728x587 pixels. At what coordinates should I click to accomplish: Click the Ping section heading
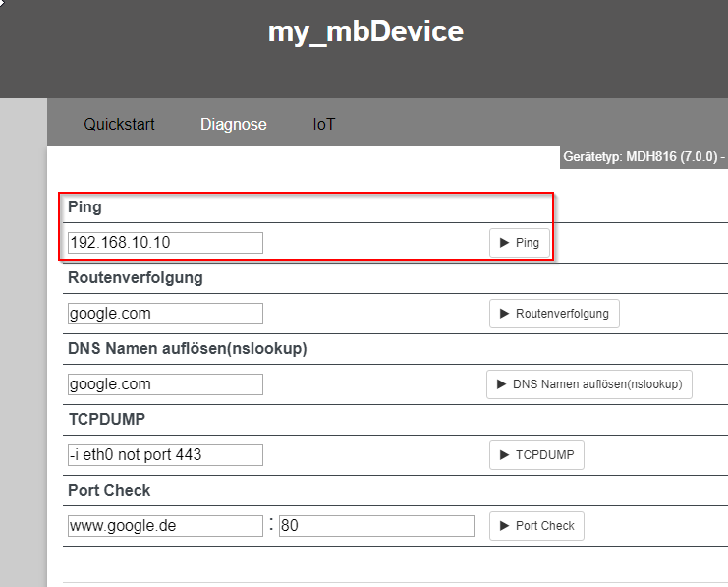(84, 206)
